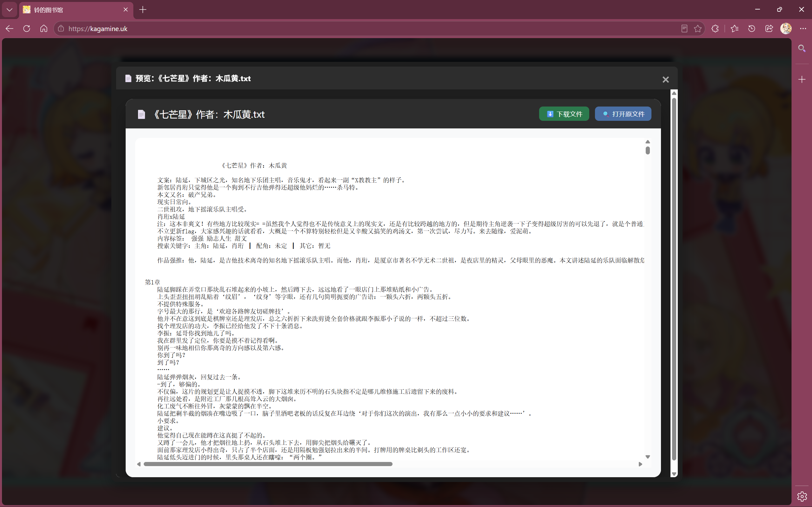Reload the page with the refresh icon
Viewport: 812px width, 507px height.
click(x=27, y=29)
